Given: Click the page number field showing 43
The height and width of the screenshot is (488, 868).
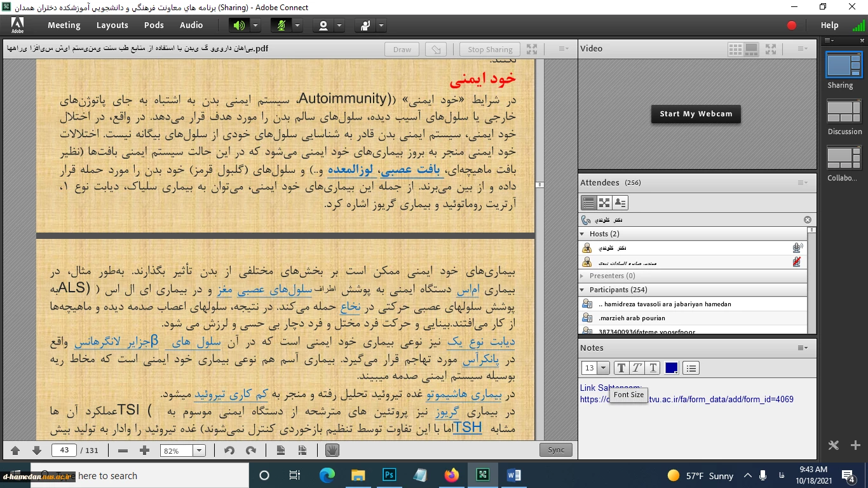Looking at the screenshot, I should point(64,451).
